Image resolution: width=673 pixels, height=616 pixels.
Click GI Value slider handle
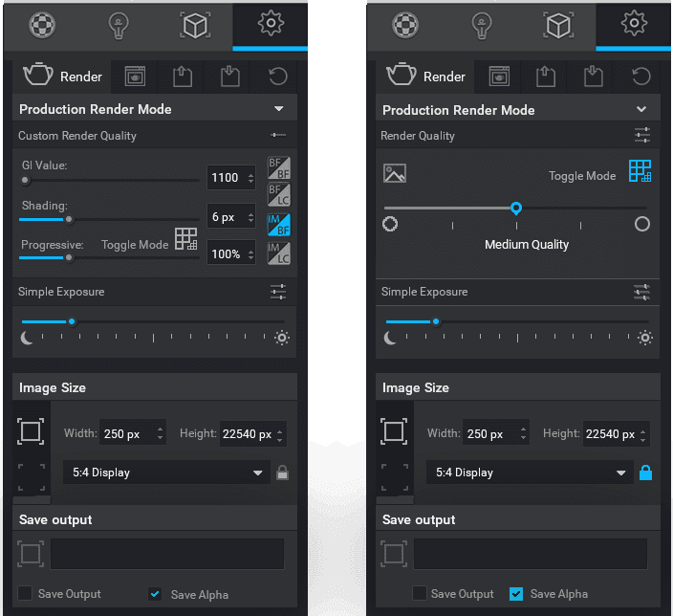pyautogui.click(x=25, y=181)
